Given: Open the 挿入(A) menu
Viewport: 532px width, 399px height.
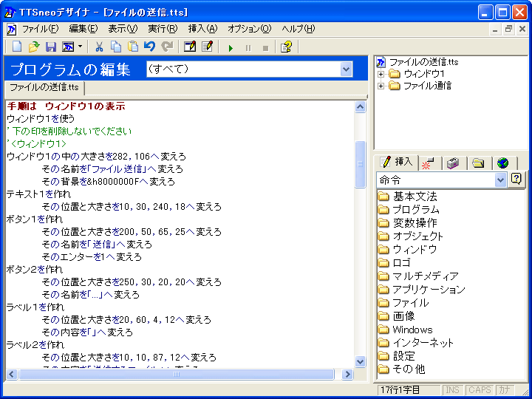Looking at the screenshot, I should pos(202,29).
